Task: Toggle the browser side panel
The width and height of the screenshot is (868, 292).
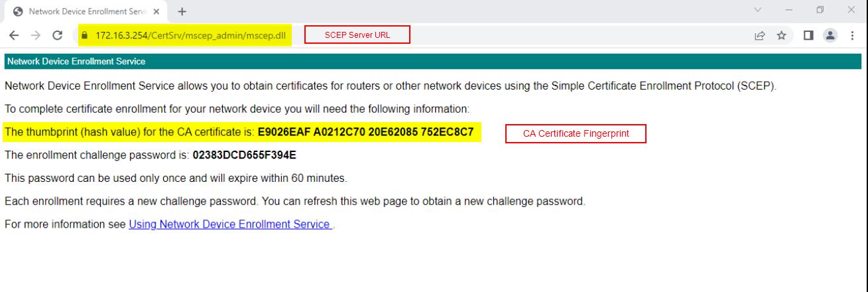Action: click(x=808, y=36)
